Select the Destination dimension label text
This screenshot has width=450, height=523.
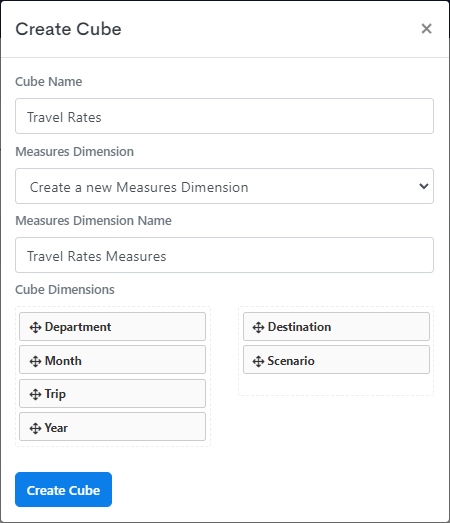pos(299,327)
